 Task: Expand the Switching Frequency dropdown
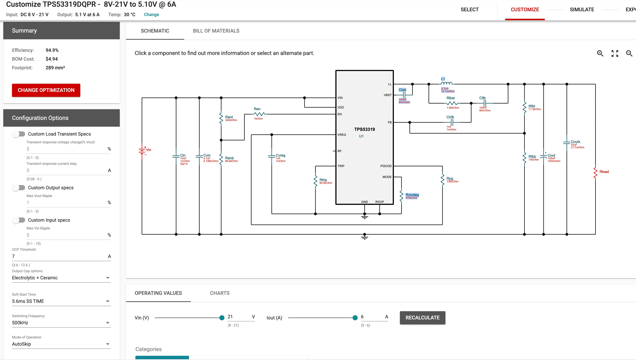(x=61, y=323)
